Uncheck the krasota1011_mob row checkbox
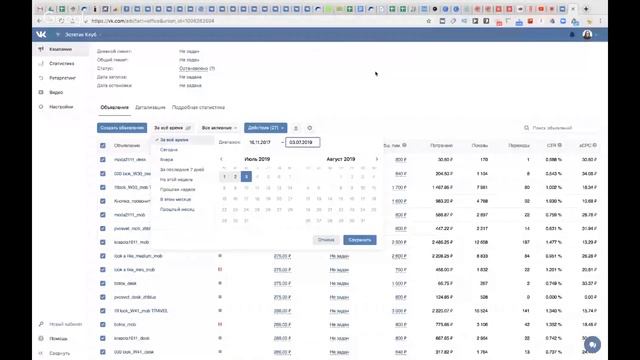 [x=103, y=242]
